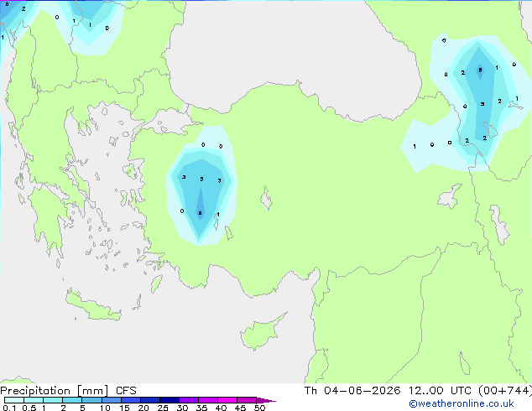Click the '25' legend scale label

coord(163,408)
